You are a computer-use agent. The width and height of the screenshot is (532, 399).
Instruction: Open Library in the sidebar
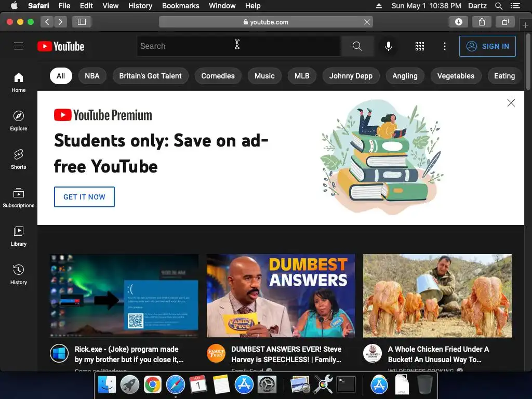[x=19, y=236]
